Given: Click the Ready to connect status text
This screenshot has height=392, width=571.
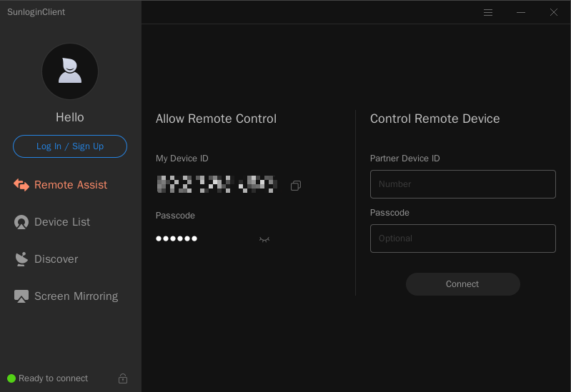Looking at the screenshot, I should pyautogui.click(x=53, y=378).
